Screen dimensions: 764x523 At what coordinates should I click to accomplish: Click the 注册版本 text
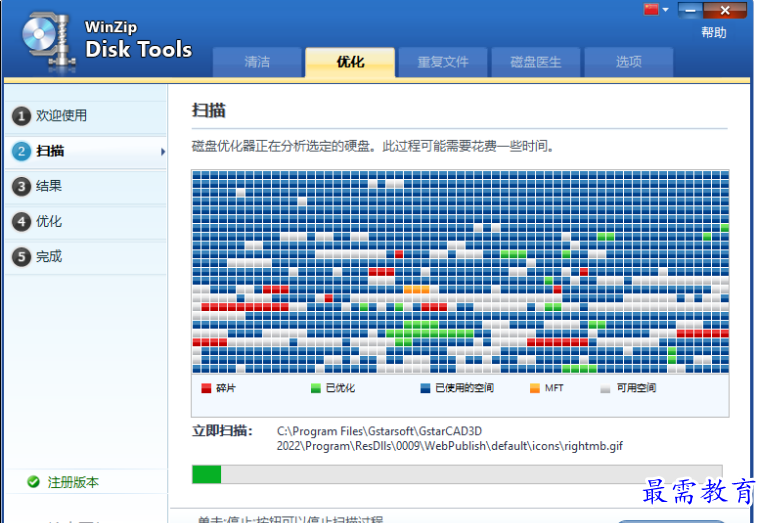[x=73, y=482]
